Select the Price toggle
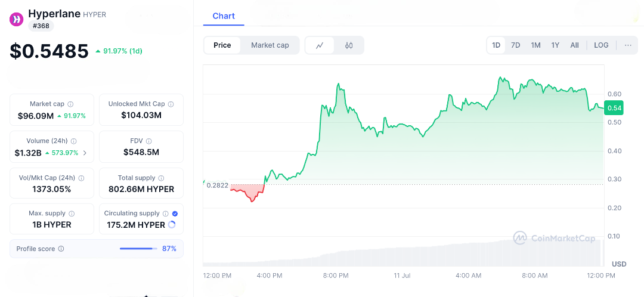This screenshot has height=297, width=644. [222, 45]
